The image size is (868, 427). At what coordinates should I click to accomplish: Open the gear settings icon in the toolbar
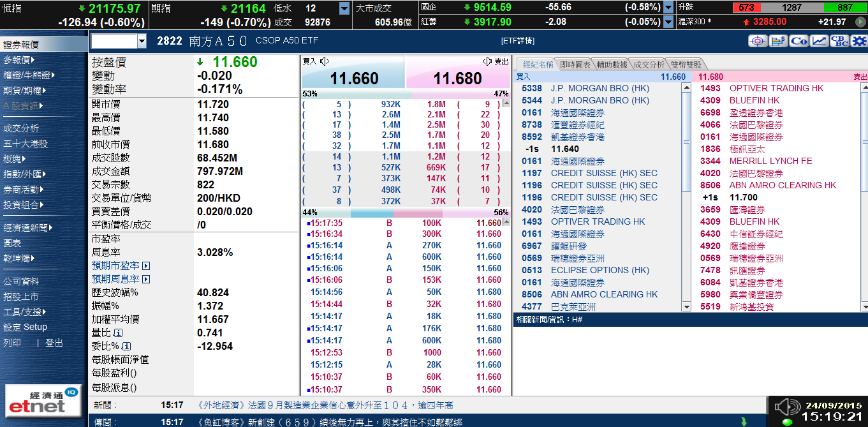pyautogui.click(x=859, y=41)
